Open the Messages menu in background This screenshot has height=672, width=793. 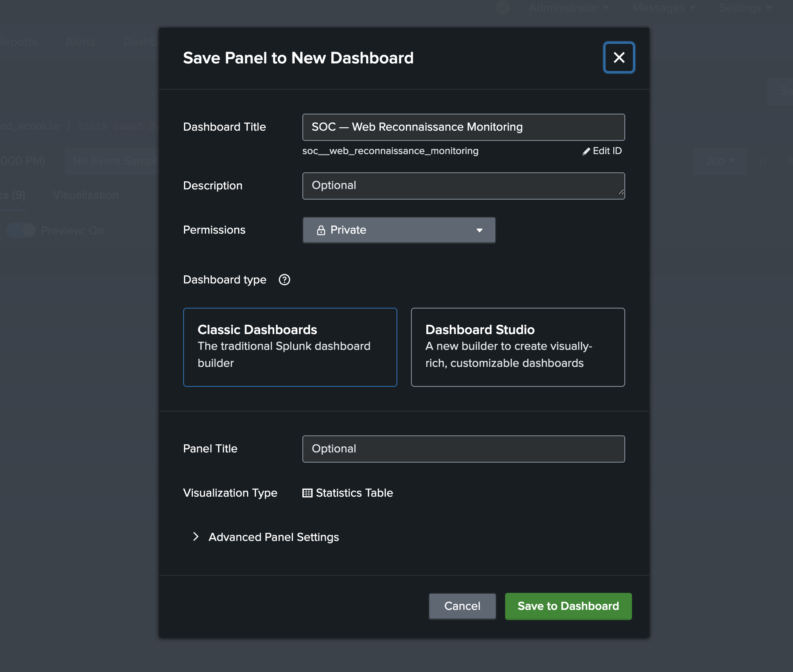pos(664,8)
